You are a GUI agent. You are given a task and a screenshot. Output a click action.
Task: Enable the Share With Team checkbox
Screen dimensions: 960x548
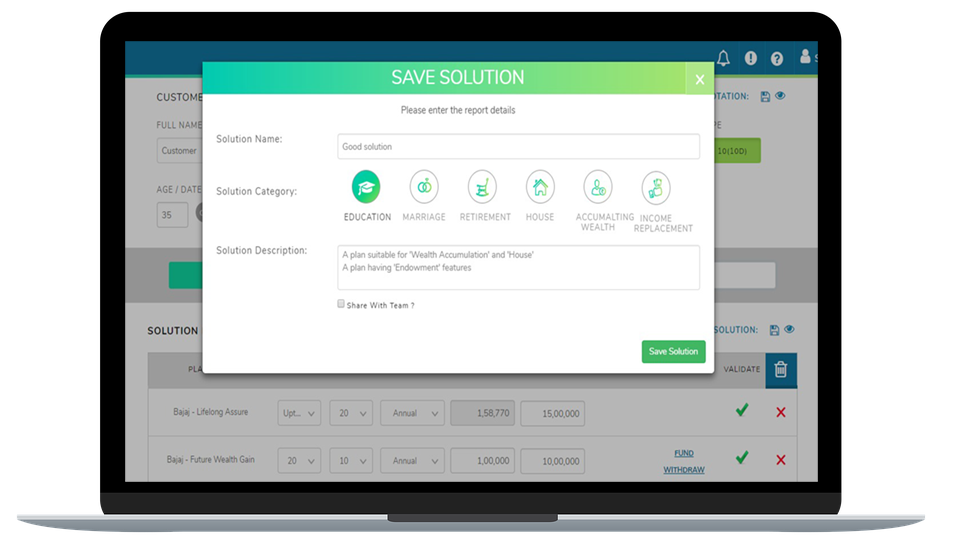[x=341, y=304]
